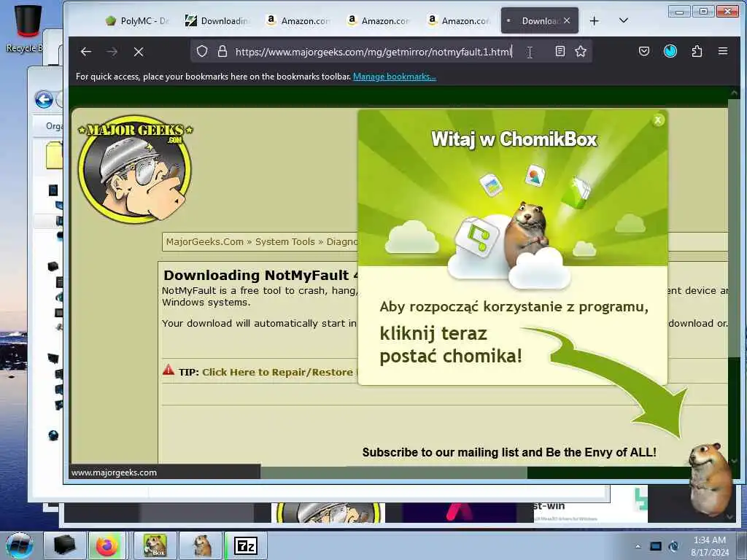Open the Save to Pocket icon

click(x=644, y=52)
